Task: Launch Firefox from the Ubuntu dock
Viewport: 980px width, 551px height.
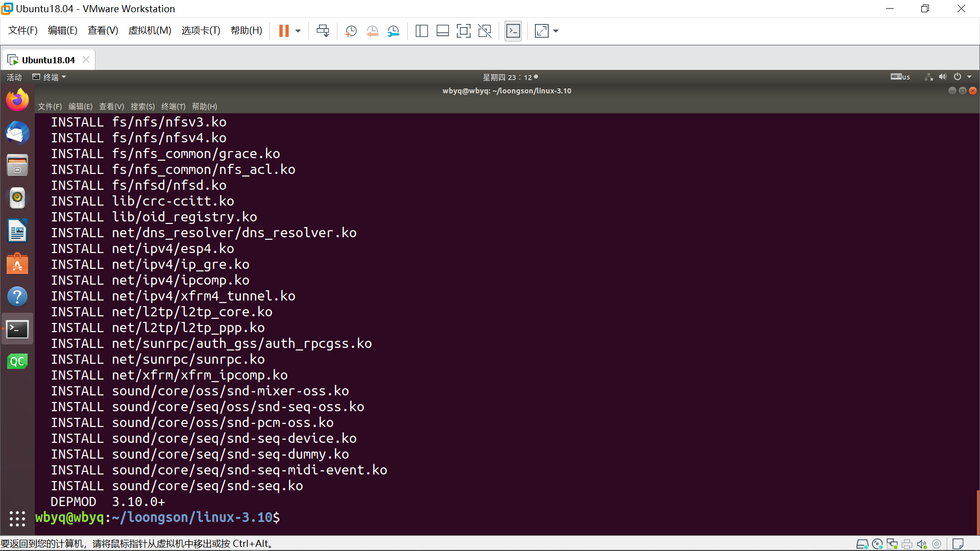Action: [x=17, y=99]
